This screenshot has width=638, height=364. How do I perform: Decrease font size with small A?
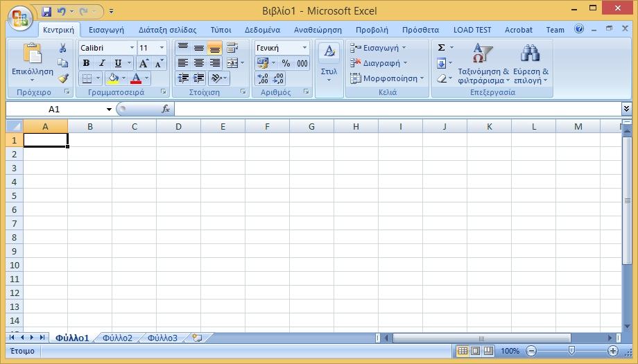pos(159,63)
